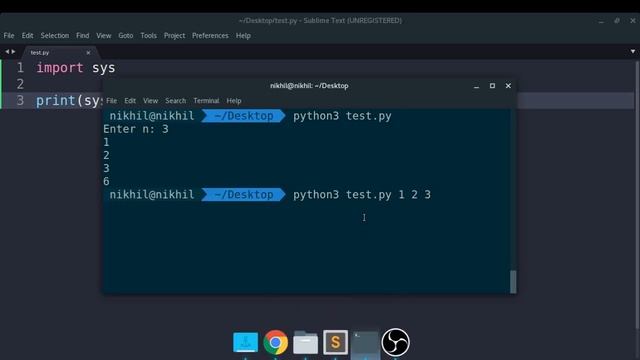Open the tab list dropdown arrow
640x360 pixels.
(x=633, y=51)
